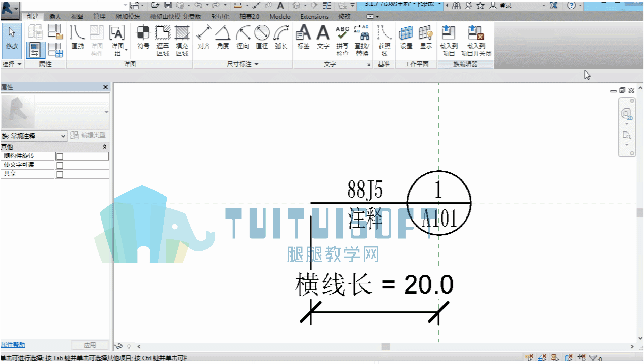644x364 pixels.
Task: Open the 属性帮助 properties help link
Action: coord(13,345)
